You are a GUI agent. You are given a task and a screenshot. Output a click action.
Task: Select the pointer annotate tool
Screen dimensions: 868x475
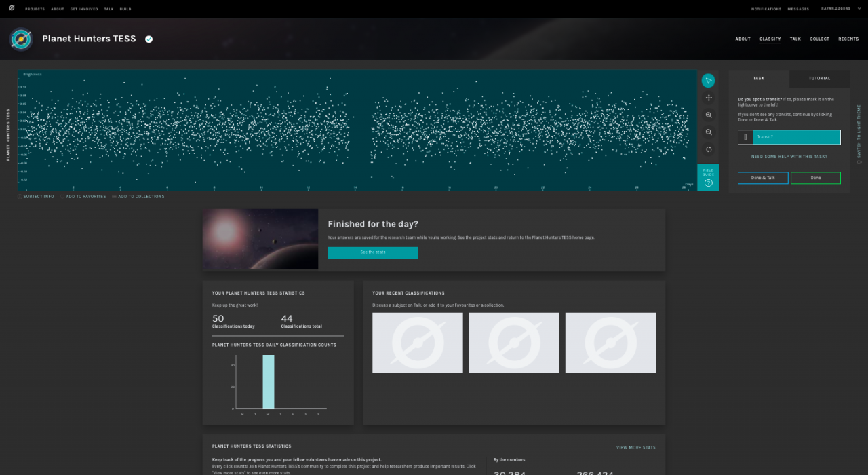(x=708, y=81)
